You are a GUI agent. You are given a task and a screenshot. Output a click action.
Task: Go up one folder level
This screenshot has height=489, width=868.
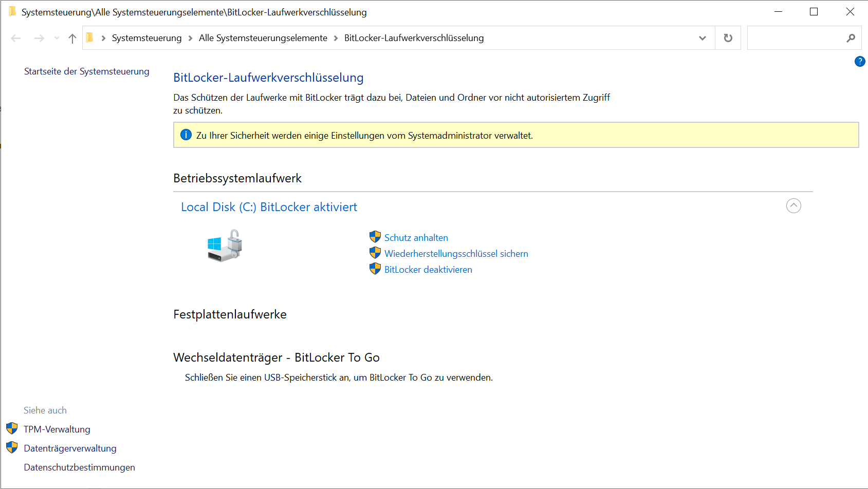(x=72, y=38)
